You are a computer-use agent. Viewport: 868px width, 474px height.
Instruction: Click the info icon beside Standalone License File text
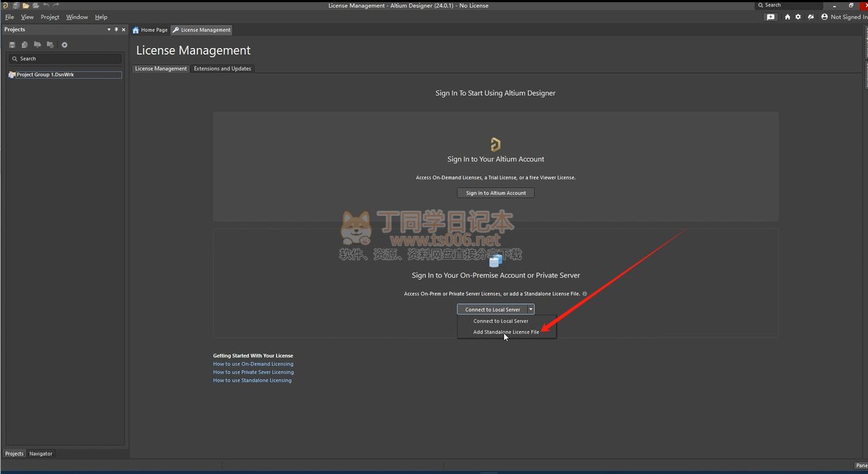click(x=584, y=294)
